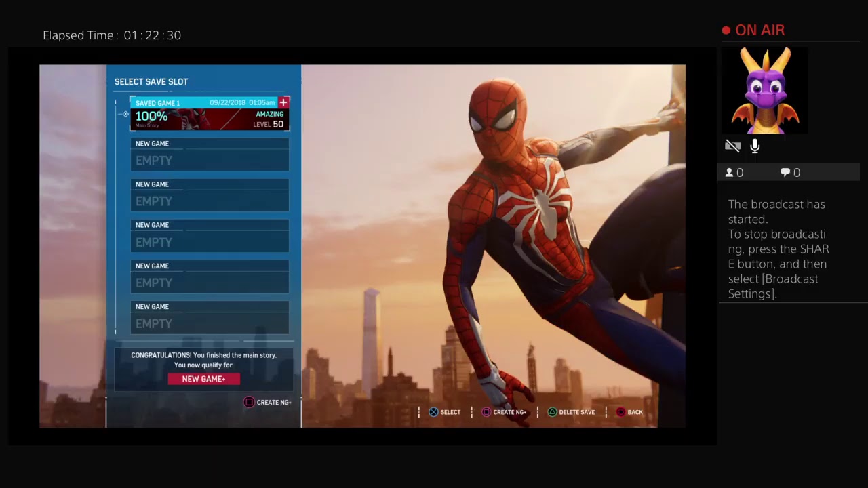Toggle the microphone icon
Screen dimensions: 868x488
pos(755,146)
